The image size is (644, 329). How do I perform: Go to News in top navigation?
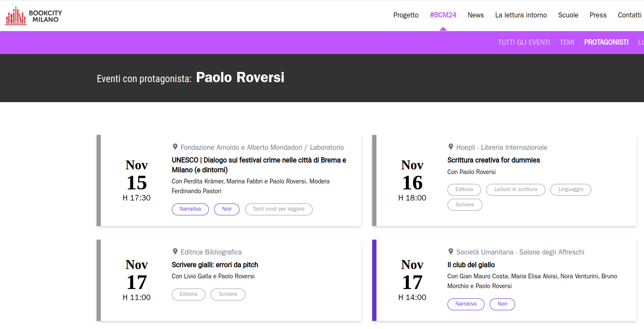click(476, 15)
